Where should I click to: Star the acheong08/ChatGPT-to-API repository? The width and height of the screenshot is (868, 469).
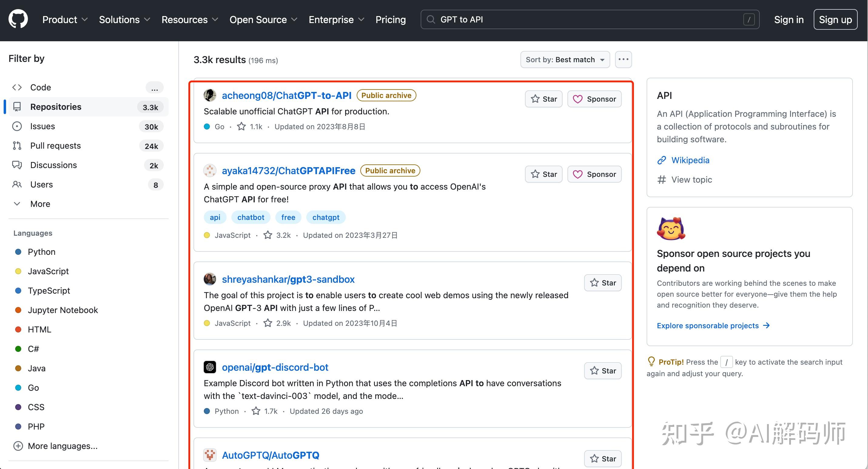tap(543, 99)
